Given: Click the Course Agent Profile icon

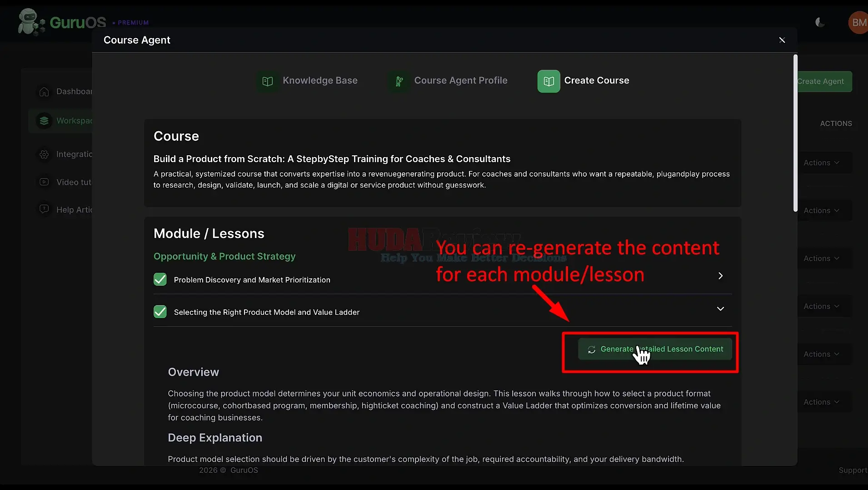Looking at the screenshot, I should pos(399,81).
